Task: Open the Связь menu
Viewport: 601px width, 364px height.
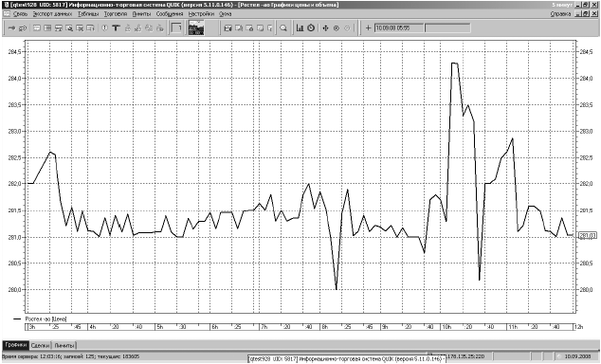Action: tap(20, 14)
